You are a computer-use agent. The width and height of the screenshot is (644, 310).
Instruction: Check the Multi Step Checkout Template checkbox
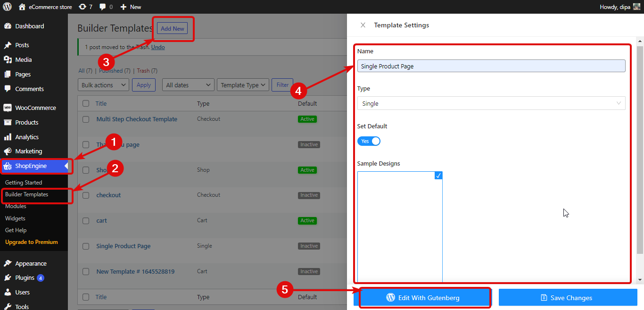tap(86, 119)
